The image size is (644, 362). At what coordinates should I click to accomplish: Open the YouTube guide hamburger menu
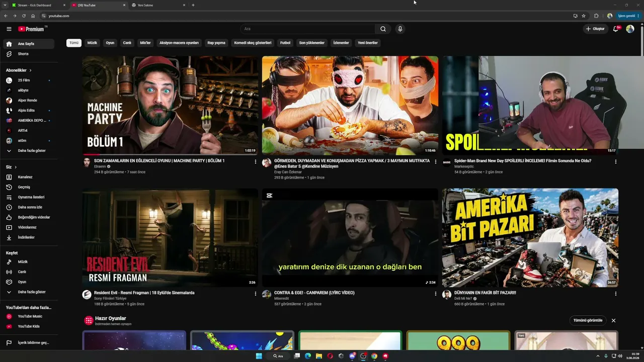[x=9, y=29]
